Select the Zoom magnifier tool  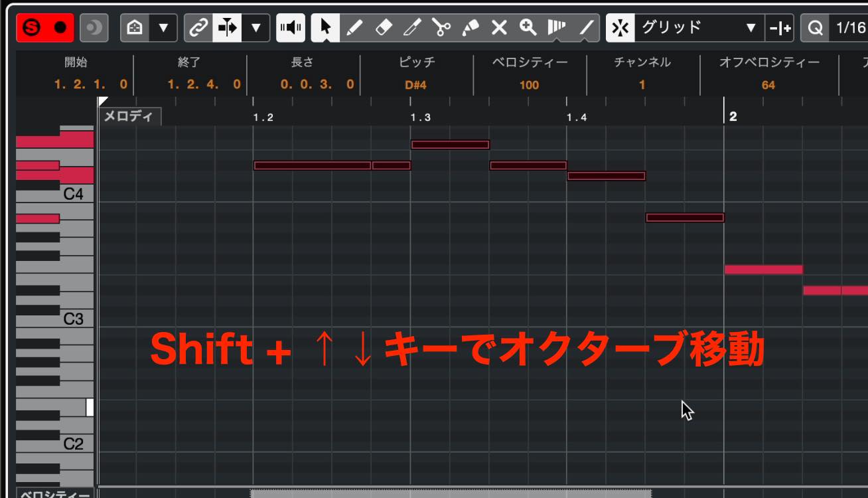click(528, 28)
